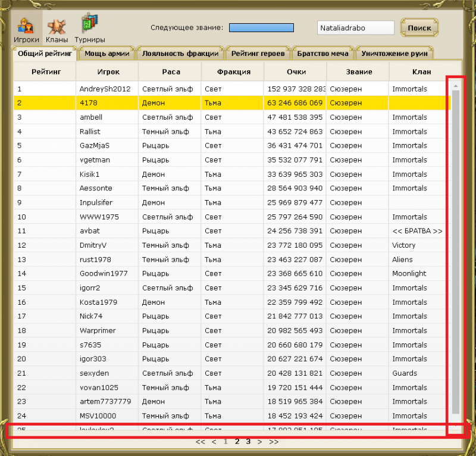This screenshot has height=456, width=476.
Task: Click the player name search field
Action: click(x=355, y=28)
